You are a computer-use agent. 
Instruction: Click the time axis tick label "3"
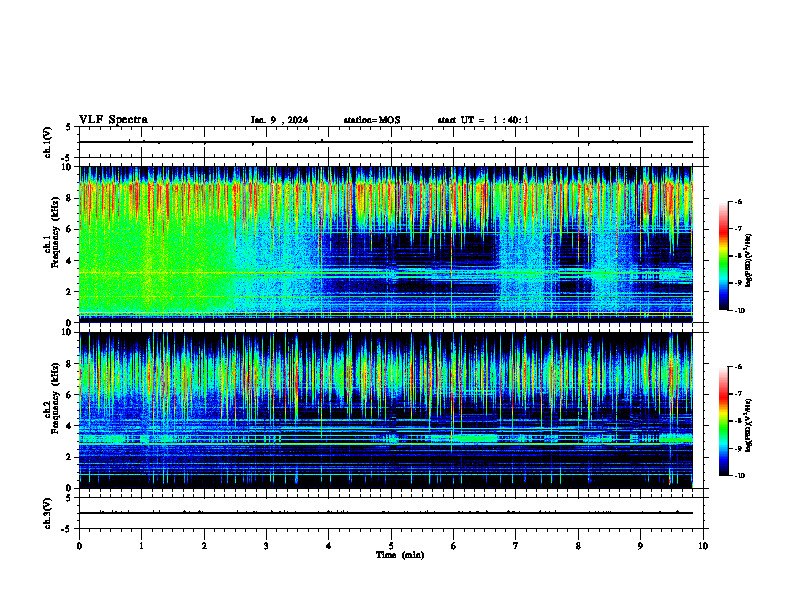coord(266,546)
